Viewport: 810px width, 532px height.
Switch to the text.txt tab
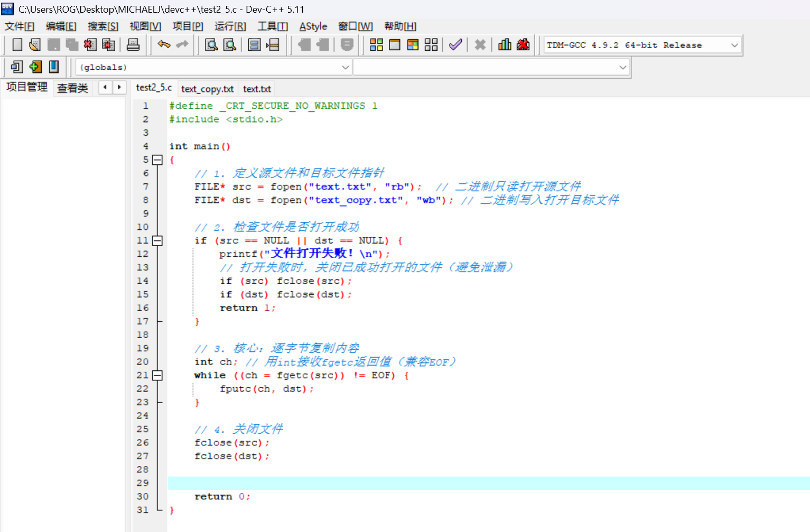[x=257, y=89]
